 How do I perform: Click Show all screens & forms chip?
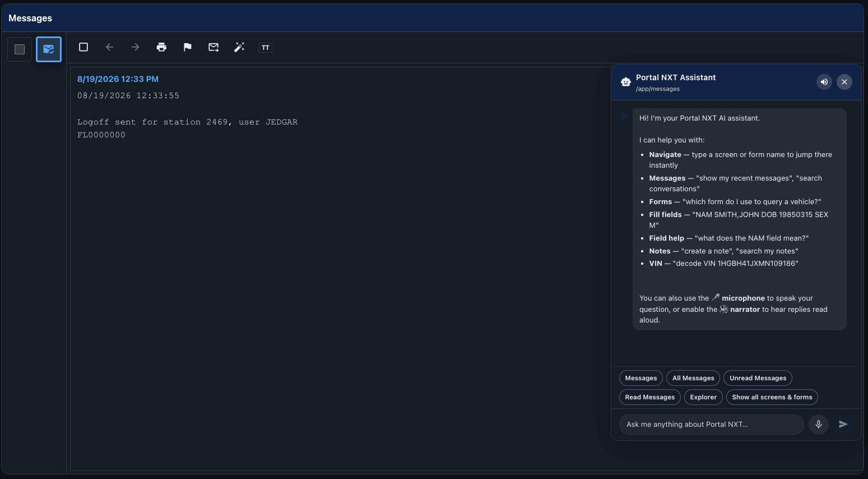(x=772, y=397)
